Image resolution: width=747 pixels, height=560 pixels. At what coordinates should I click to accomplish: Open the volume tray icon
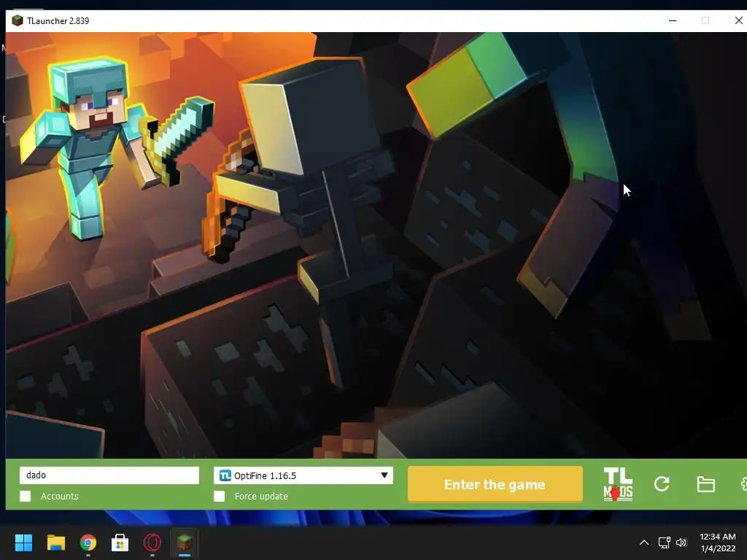(x=681, y=542)
